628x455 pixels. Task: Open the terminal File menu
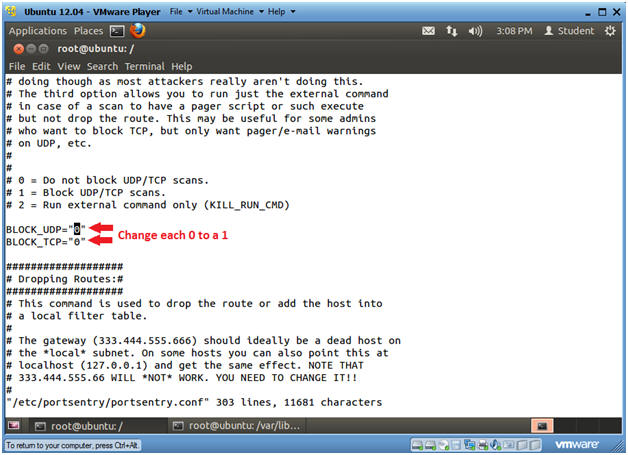[x=17, y=66]
